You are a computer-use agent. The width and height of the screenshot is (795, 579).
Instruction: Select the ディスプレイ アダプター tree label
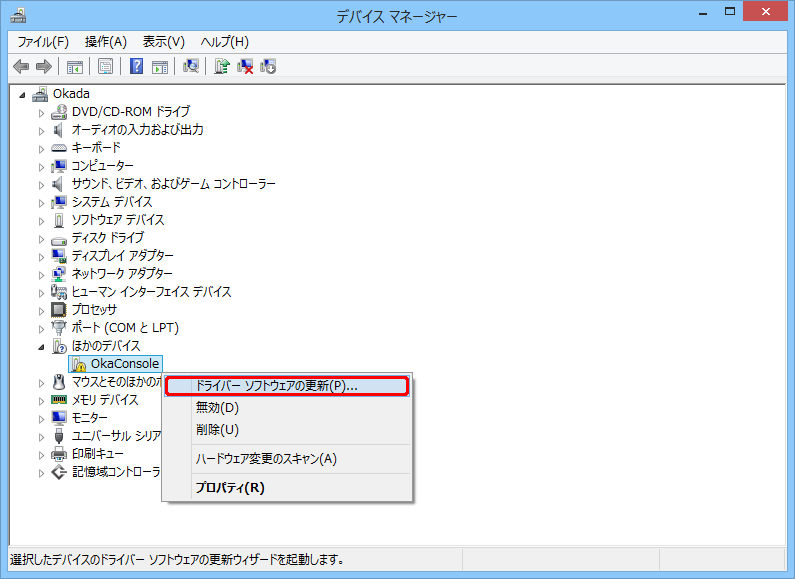pyautogui.click(x=122, y=256)
